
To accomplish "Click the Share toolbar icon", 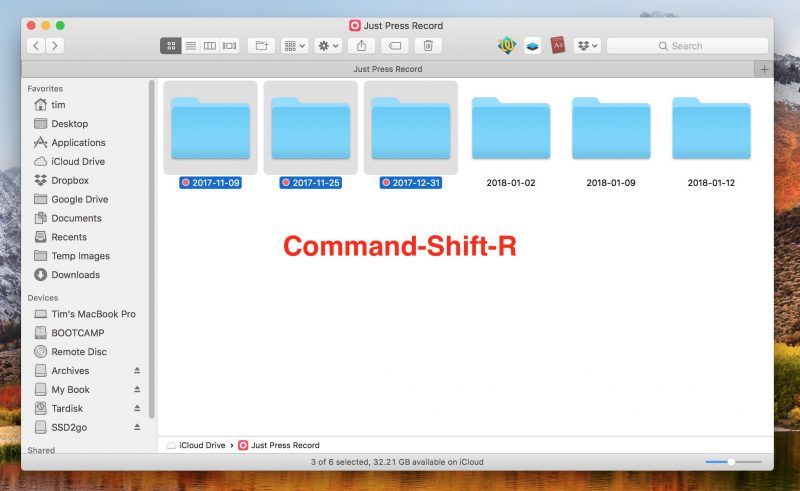I will click(361, 46).
